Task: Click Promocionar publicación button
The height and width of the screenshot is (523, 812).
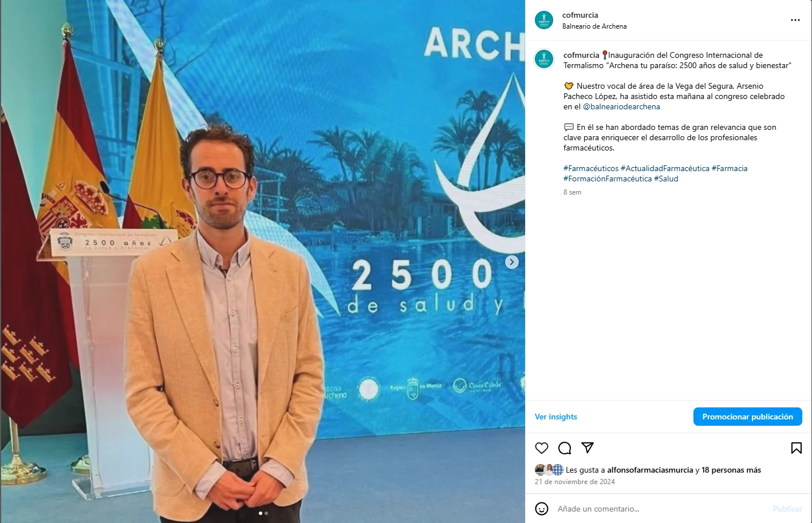Action: point(748,417)
